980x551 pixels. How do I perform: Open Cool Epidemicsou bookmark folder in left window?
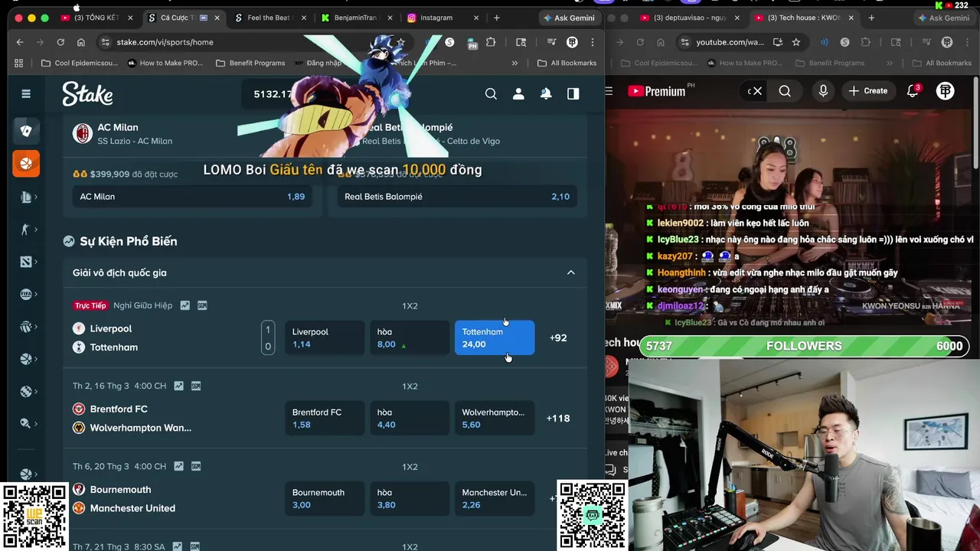coord(79,63)
